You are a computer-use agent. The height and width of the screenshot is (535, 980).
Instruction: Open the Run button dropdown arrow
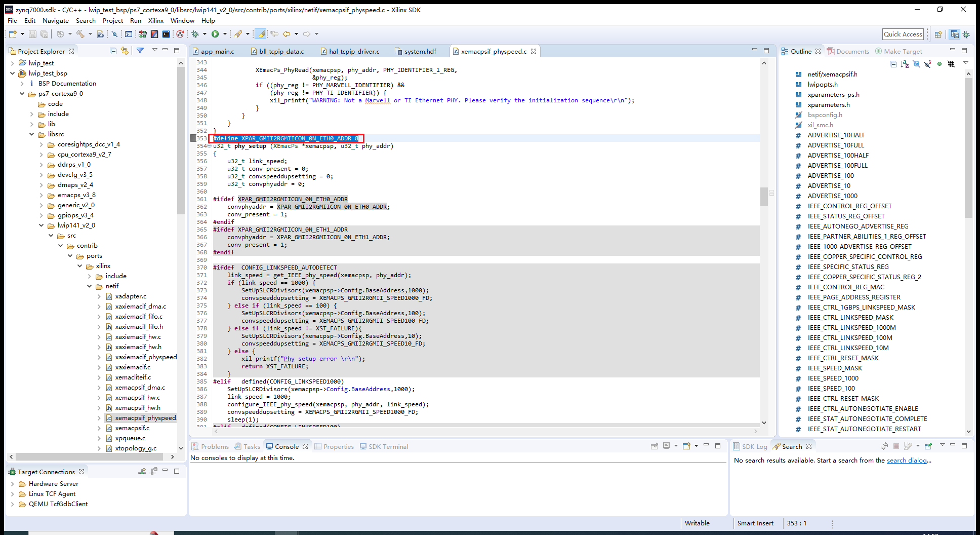tap(225, 34)
